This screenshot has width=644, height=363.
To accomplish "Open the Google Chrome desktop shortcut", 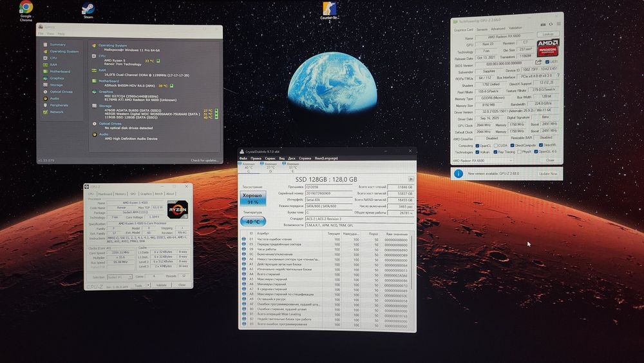I will pos(26,11).
